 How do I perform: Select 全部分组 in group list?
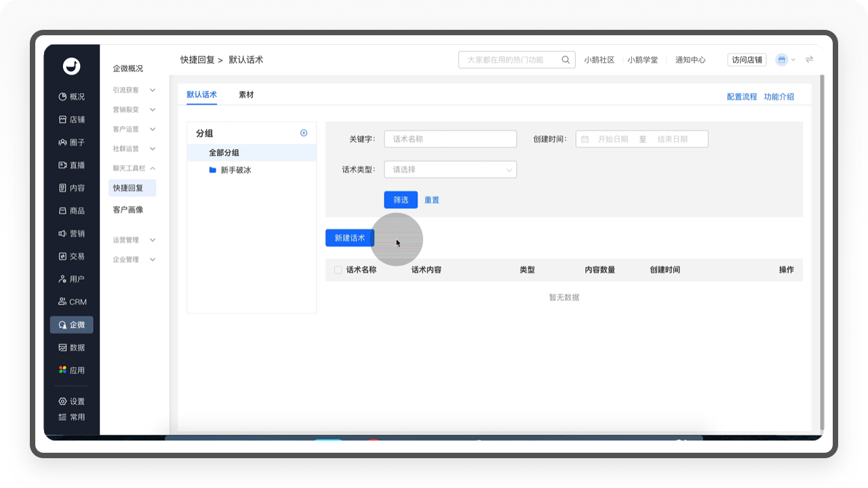(252, 153)
